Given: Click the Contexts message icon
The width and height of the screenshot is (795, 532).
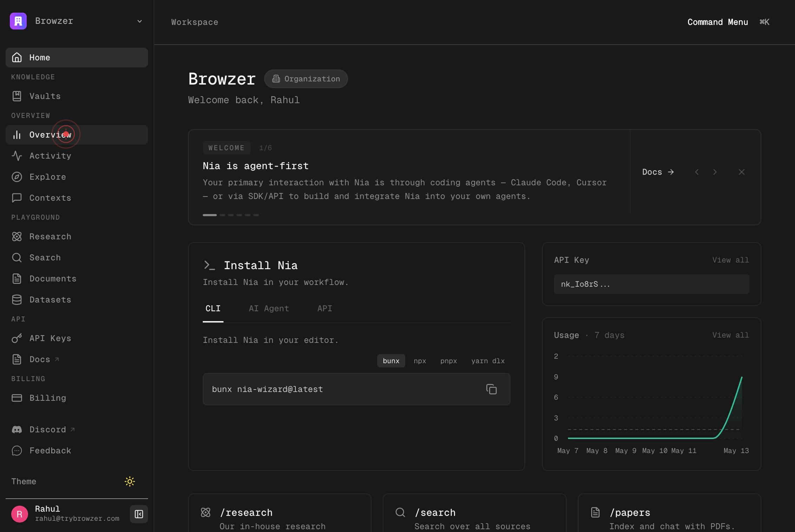Looking at the screenshot, I should click(x=17, y=198).
